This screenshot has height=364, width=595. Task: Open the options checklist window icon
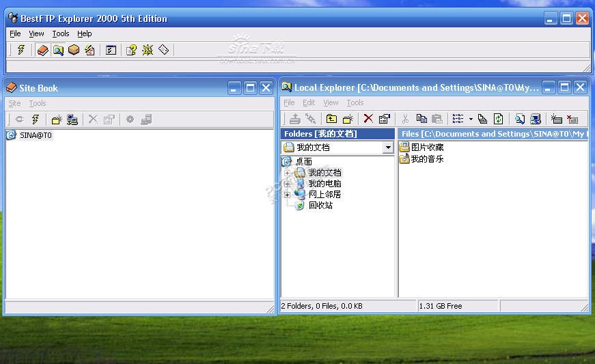[x=111, y=50]
